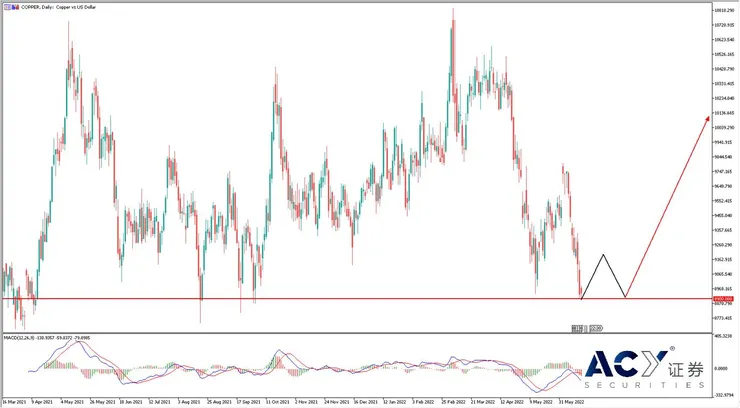Click the 10623.540 price axis label

tap(724, 40)
